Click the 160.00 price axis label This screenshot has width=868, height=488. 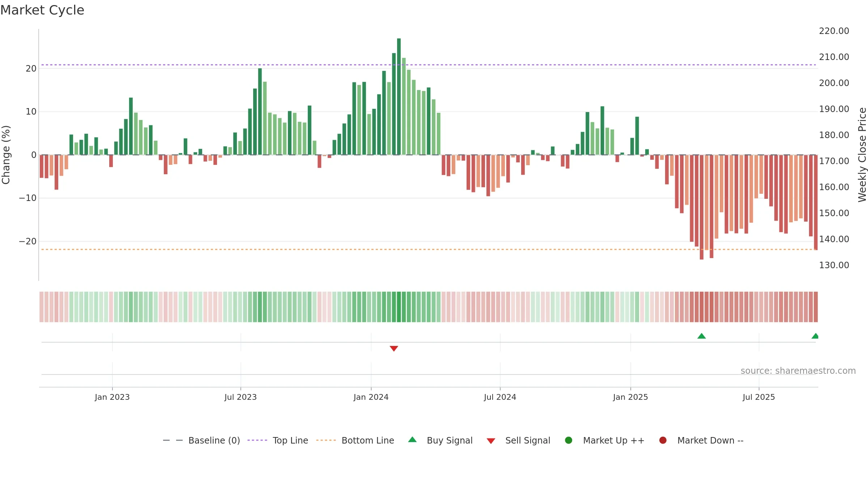click(834, 187)
